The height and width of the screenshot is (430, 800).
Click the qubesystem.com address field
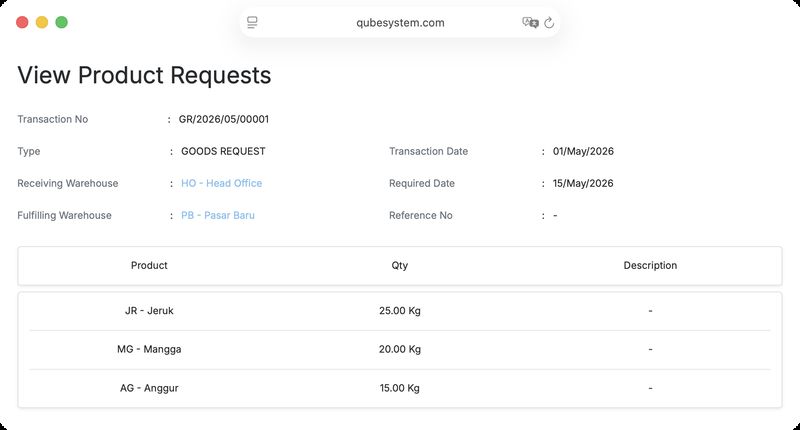point(400,22)
